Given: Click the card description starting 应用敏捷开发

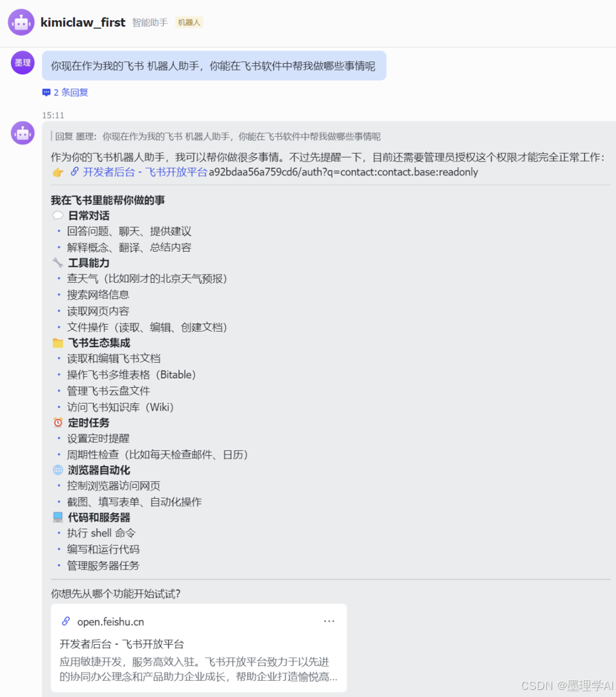Looking at the screenshot, I should click(198, 669).
